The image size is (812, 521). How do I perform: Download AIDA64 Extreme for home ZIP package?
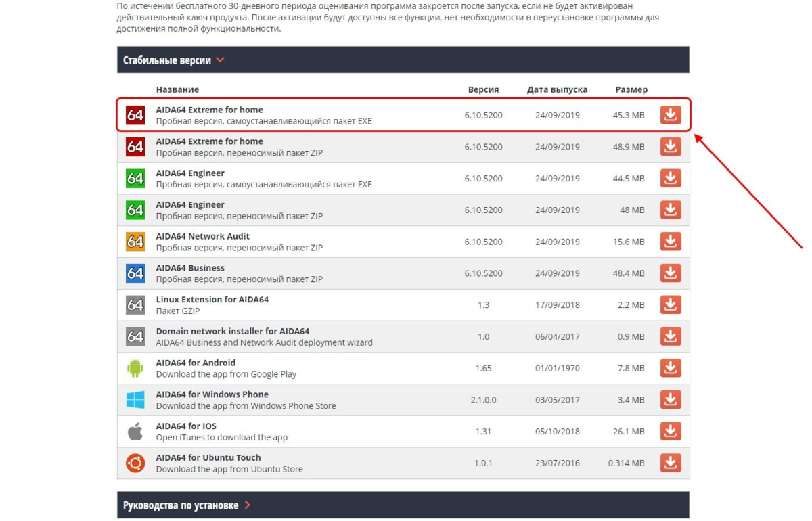[670, 147]
